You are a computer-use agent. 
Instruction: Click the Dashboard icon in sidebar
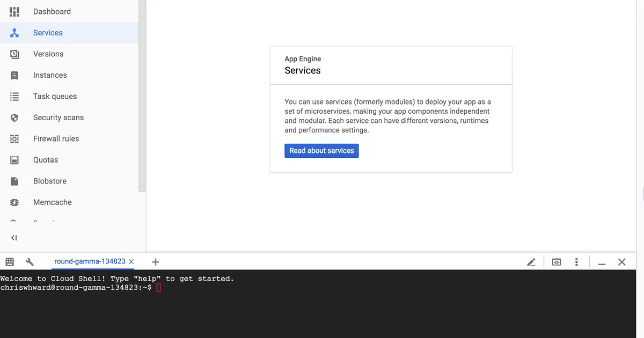(x=14, y=11)
